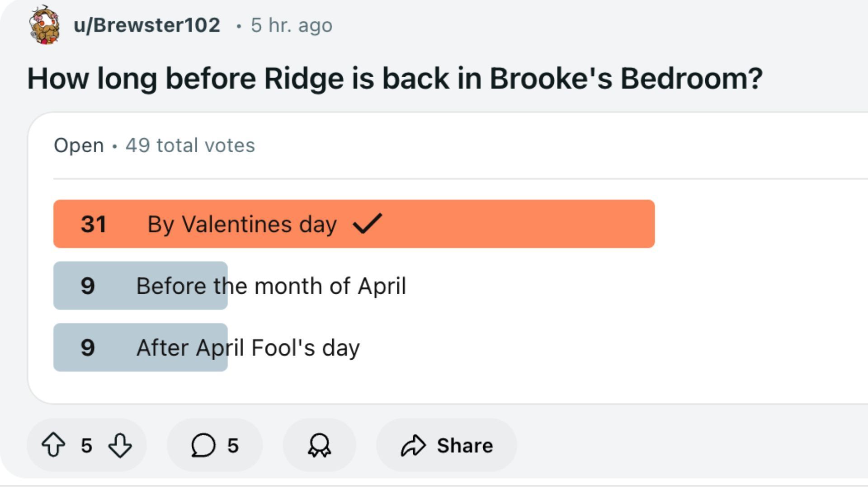Visit the u/Brewster102 profile link
868x488 pixels.
[147, 25]
